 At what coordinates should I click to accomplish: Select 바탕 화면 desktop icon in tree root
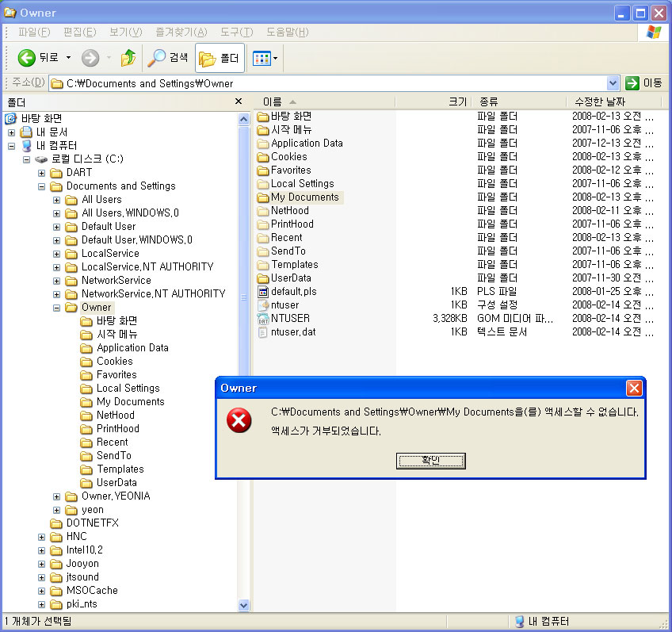coord(11,118)
